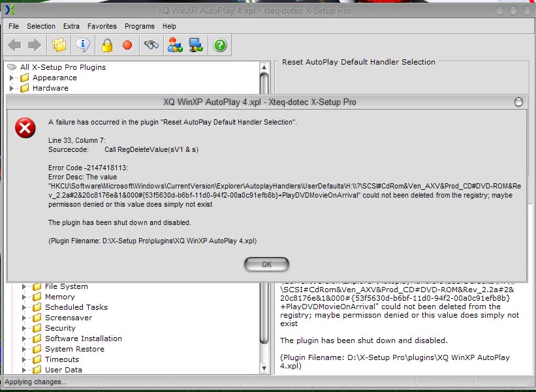Expand the Hardware tree node
The height and width of the screenshot is (392, 536).
click(12, 88)
